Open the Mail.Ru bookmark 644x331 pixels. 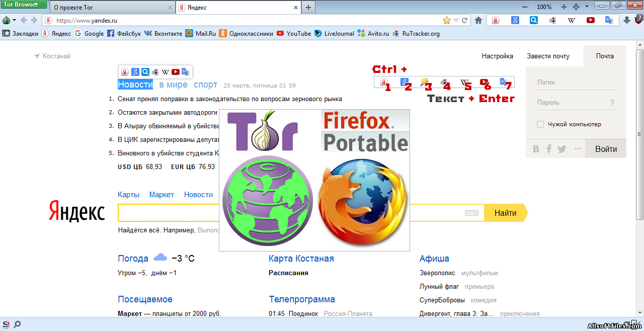point(200,34)
